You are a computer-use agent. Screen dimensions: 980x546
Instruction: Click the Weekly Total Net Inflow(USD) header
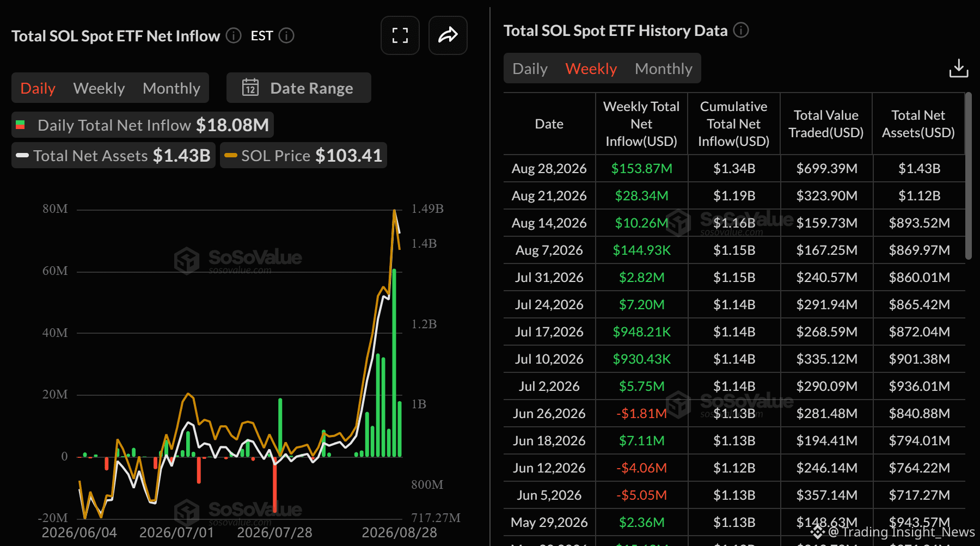[x=641, y=124]
